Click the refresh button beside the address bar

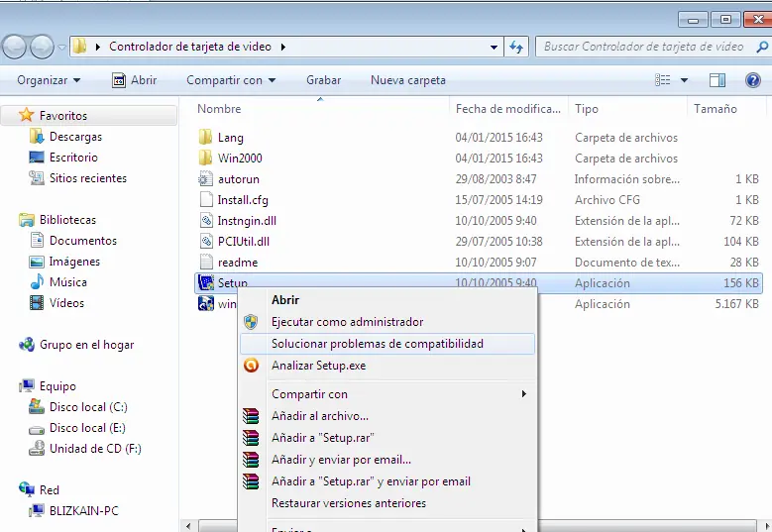[x=516, y=47]
